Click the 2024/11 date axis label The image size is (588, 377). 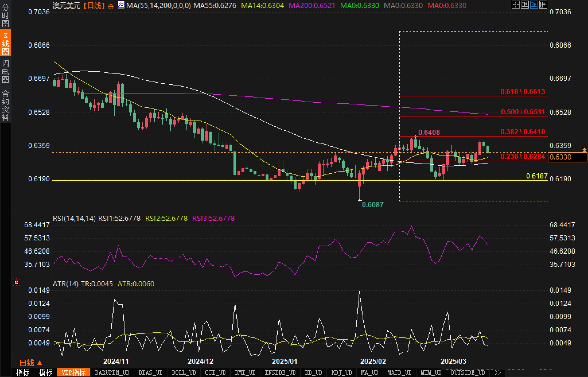116,361
